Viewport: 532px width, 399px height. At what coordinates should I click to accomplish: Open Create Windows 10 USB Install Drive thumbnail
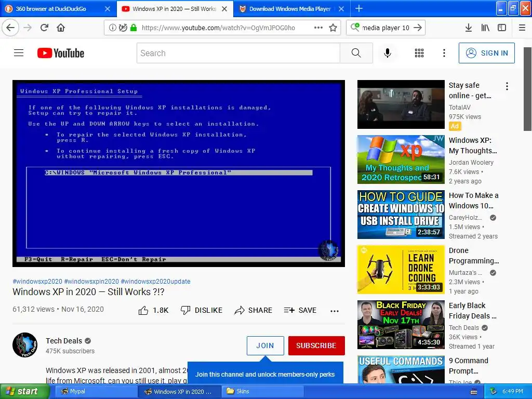[401, 215]
